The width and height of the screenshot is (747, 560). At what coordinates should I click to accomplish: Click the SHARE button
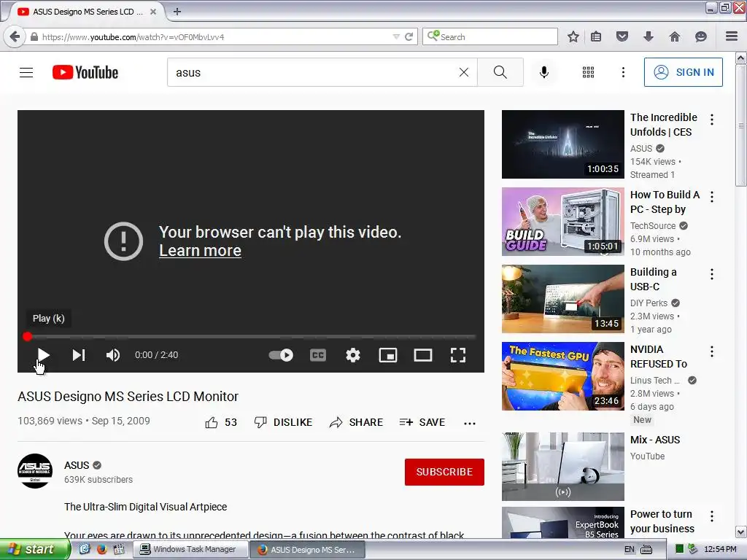pyautogui.click(x=356, y=422)
